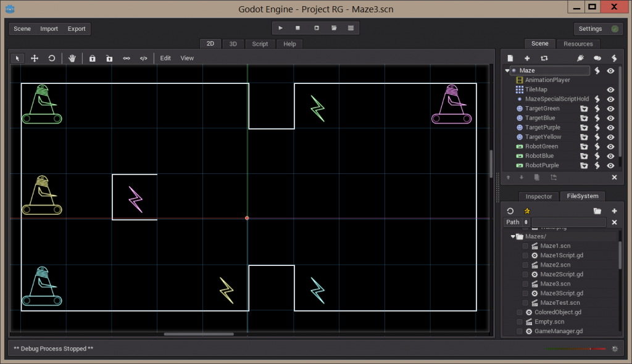Hide the TargetBlue node
This screenshot has width=632, height=364.
point(610,118)
